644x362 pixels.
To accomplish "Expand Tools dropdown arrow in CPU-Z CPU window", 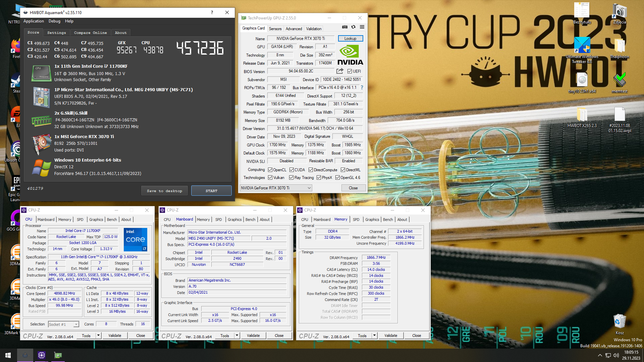I will point(98,336).
